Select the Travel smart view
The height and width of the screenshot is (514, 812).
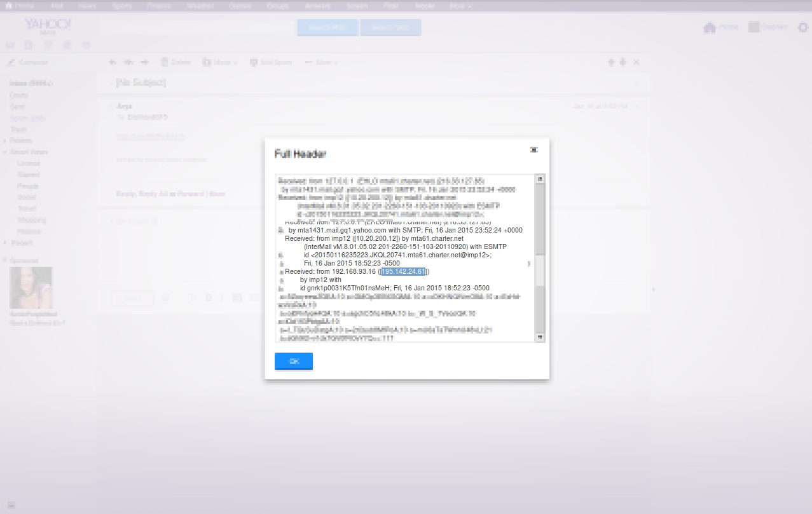27,208
